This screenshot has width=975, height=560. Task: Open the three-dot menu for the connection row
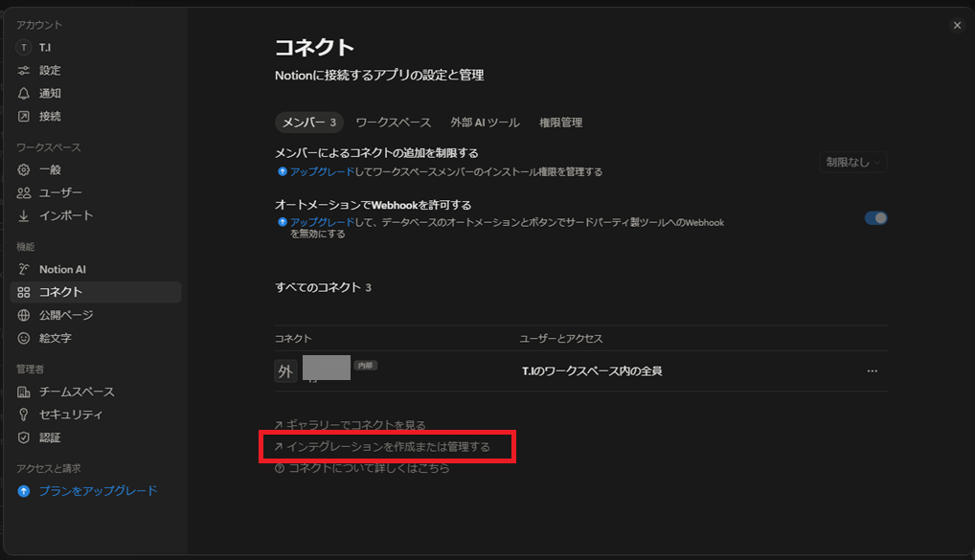872,371
